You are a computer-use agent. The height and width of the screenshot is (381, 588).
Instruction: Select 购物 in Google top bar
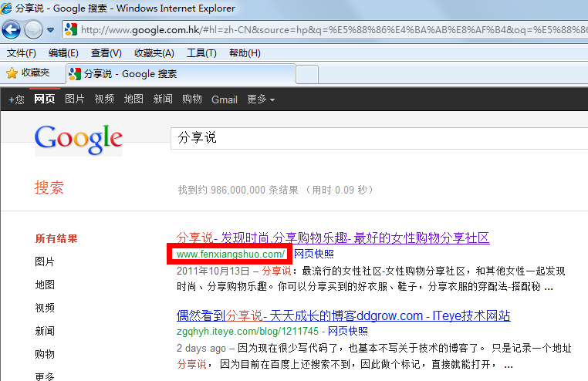click(192, 99)
